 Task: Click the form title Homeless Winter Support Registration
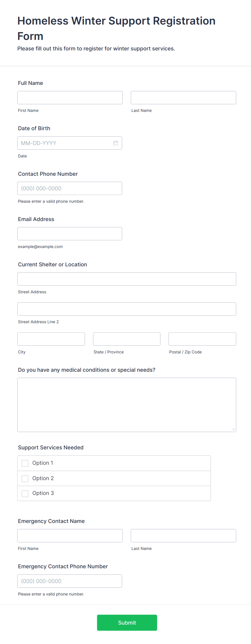click(x=116, y=21)
